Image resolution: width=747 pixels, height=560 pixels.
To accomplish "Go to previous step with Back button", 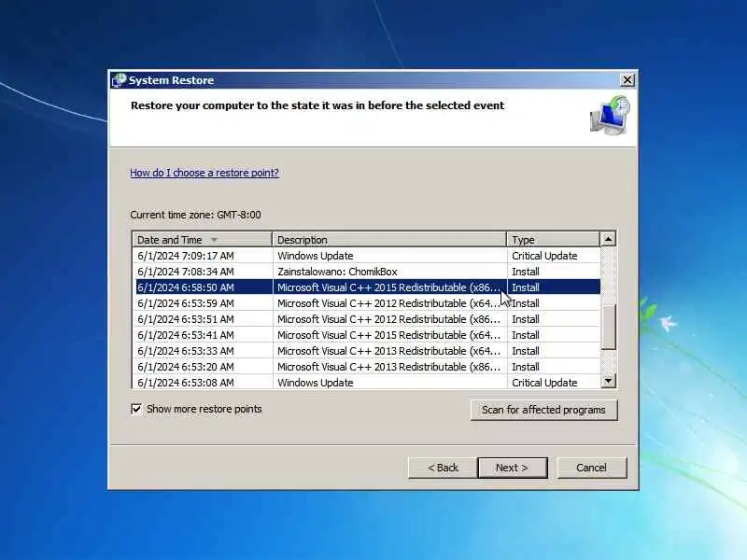I will 443,468.
